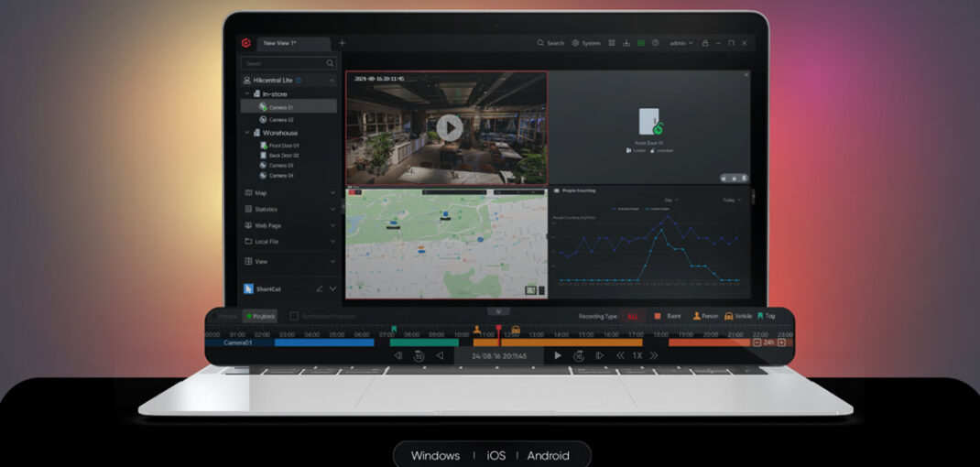
Task: Filter recordings by Person icon
Action: click(696, 316)
